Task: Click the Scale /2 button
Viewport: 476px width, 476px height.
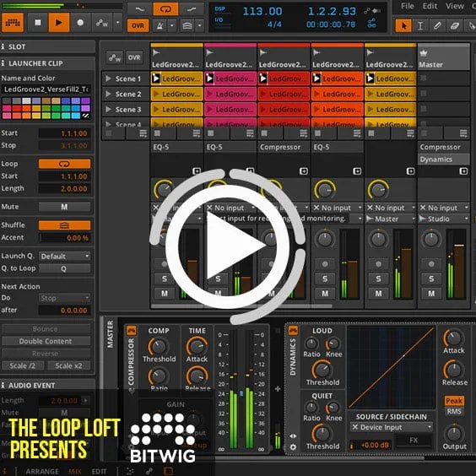Action: coord(23,365)
